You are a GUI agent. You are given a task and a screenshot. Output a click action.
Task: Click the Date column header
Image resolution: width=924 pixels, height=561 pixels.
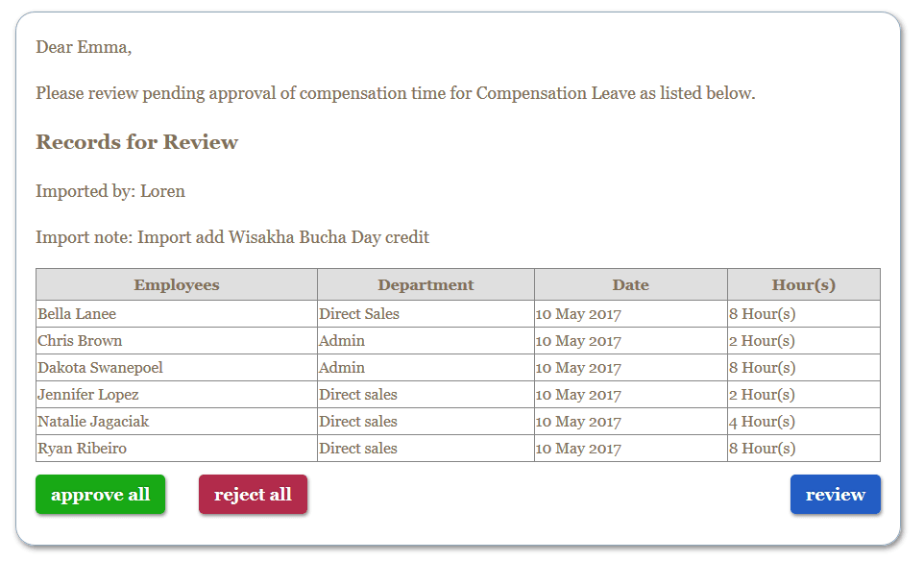(x=630, y=284)
